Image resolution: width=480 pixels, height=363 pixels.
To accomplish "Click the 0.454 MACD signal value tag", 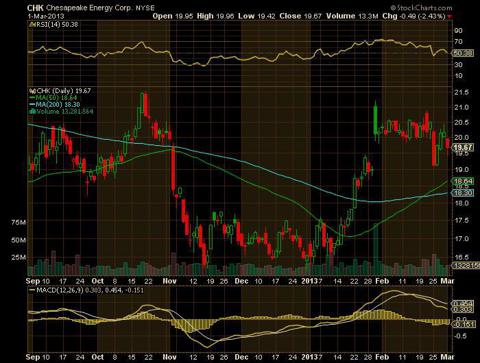I will point(463,304).
